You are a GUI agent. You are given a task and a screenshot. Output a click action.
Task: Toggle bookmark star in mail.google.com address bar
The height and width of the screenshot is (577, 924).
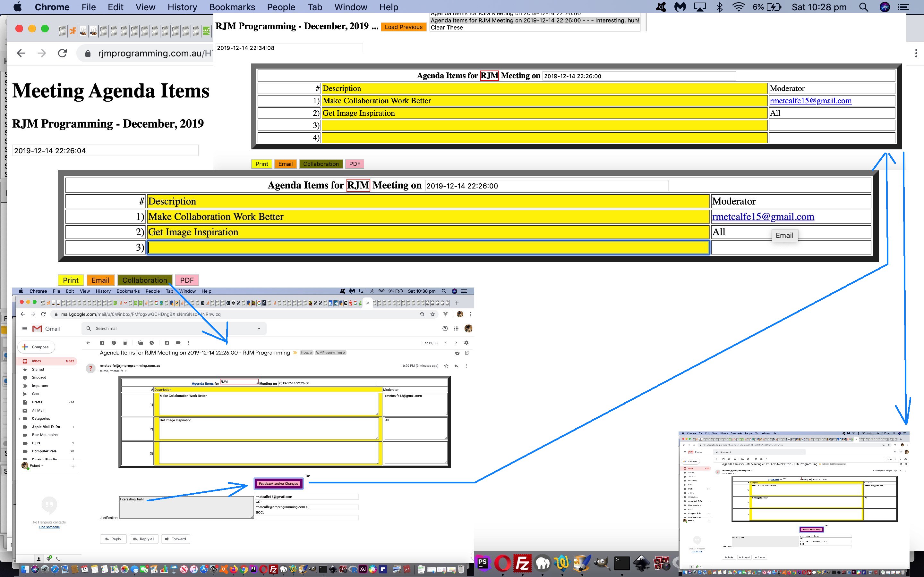pos(432,314)
